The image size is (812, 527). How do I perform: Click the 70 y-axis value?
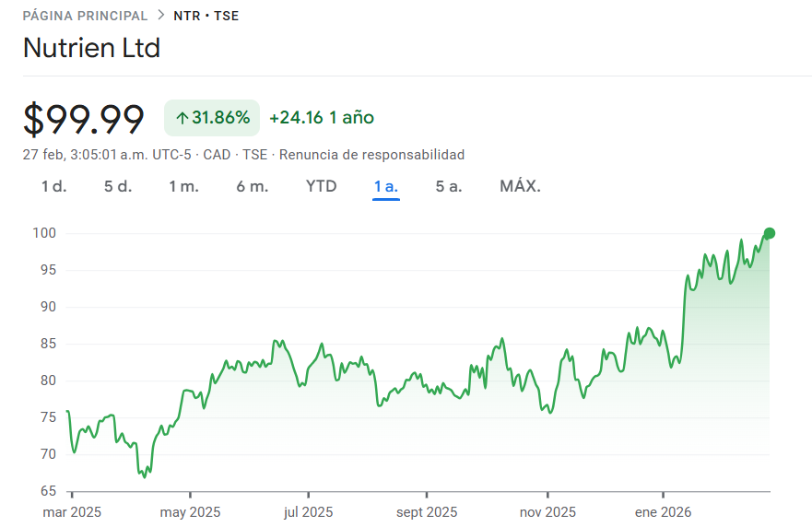point(48,454)
